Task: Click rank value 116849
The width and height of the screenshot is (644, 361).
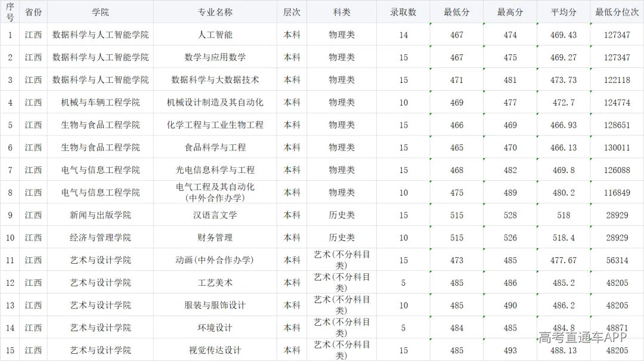Action: point(617,192)
